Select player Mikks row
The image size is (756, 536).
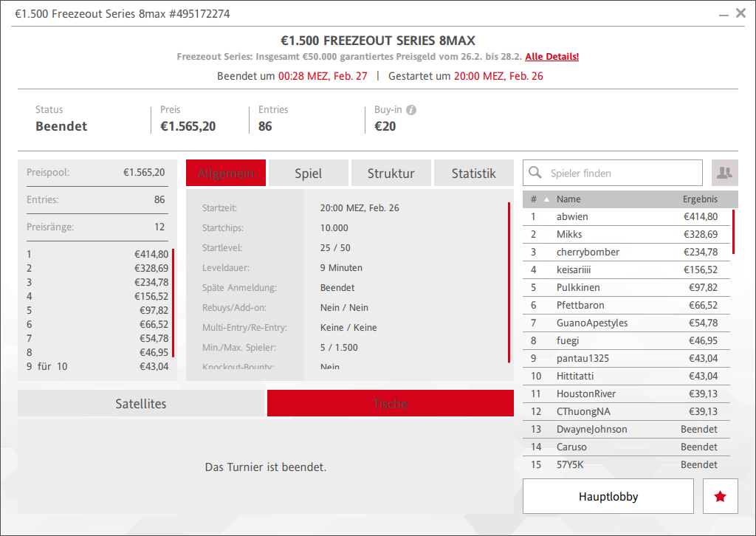tap(626, 234)
